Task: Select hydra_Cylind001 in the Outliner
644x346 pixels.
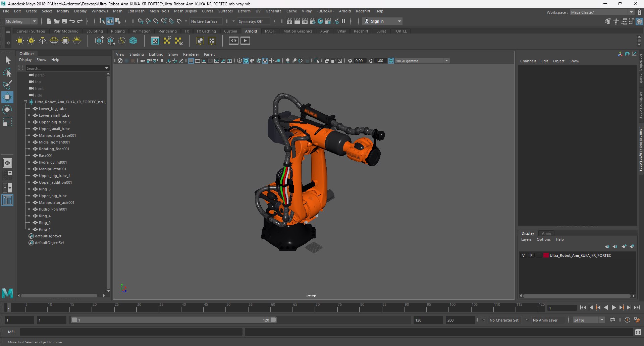Action: tap(53, 162)
